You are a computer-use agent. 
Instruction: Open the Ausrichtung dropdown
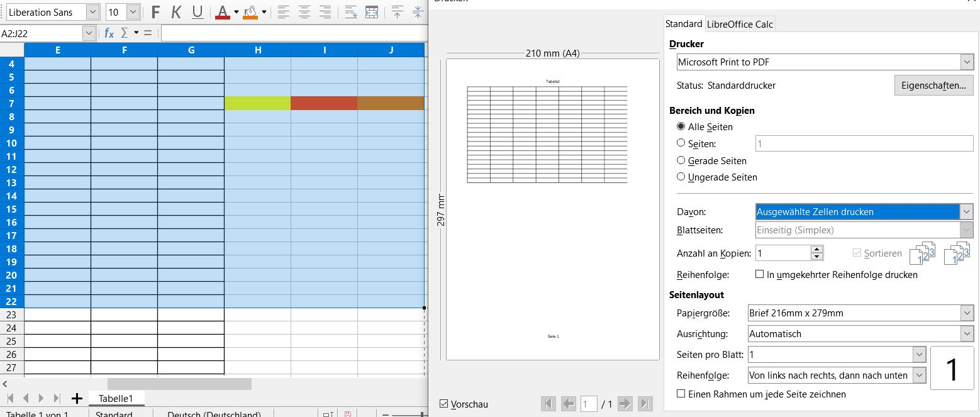coord(967,333)
